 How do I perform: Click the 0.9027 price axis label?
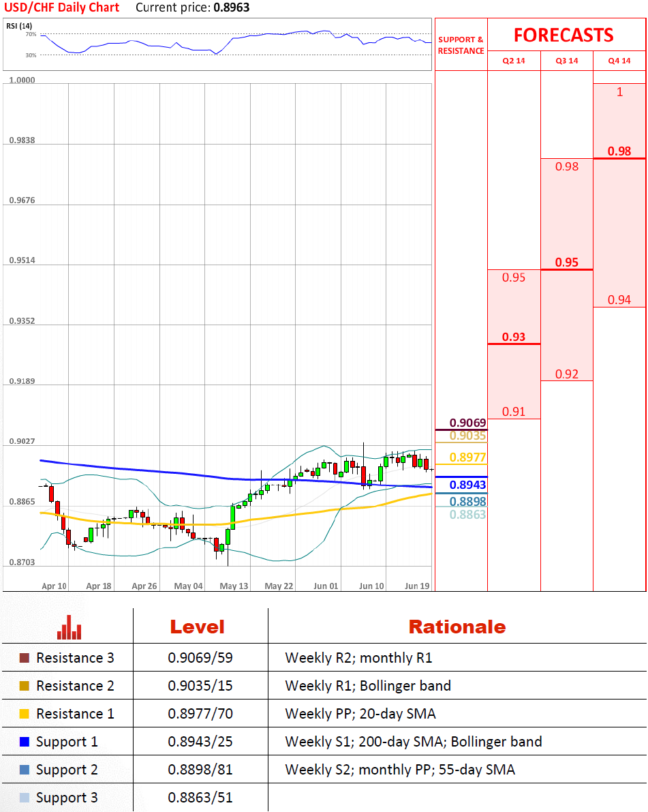(x=22, y=441)
